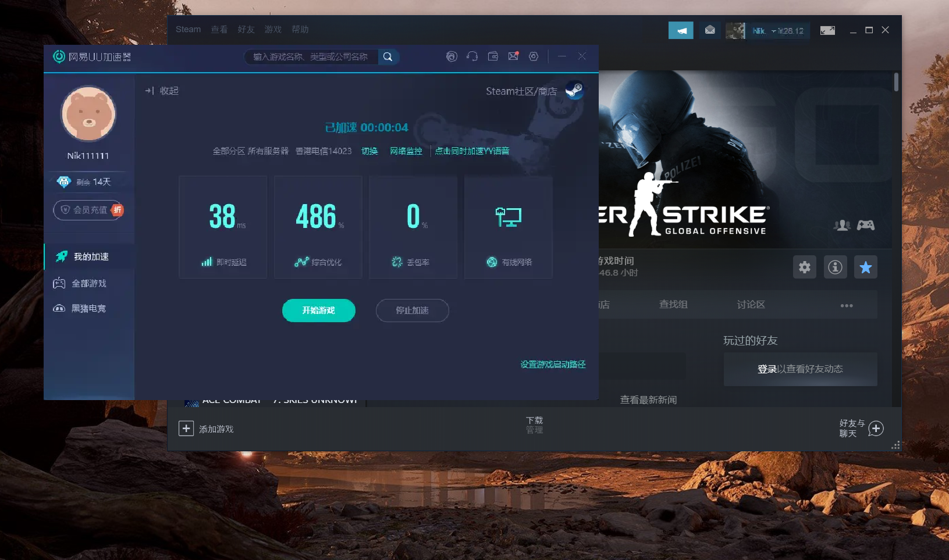Click the Steam announcements megaphone icon
The height and width of the screenshot is (560, 949).
[681, 30]
